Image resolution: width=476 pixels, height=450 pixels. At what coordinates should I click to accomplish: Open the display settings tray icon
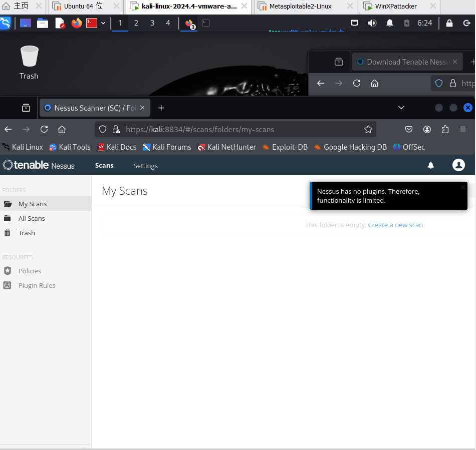354,23
